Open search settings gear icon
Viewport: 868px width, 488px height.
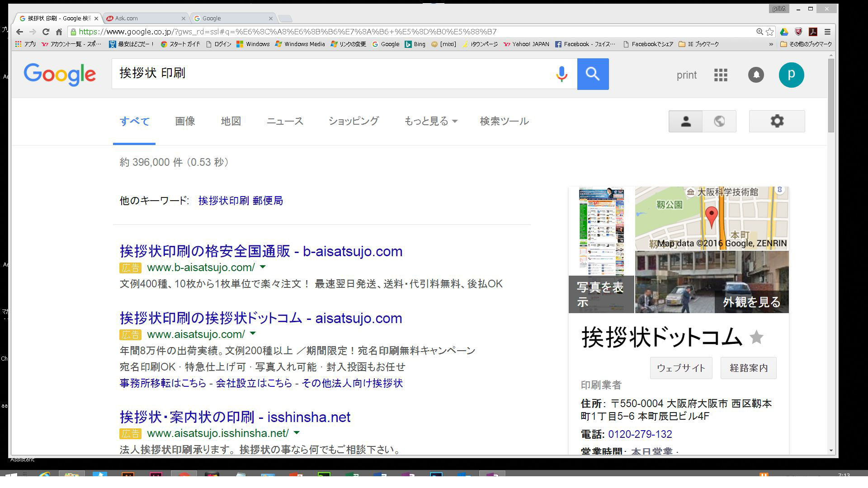pos(777,121)
